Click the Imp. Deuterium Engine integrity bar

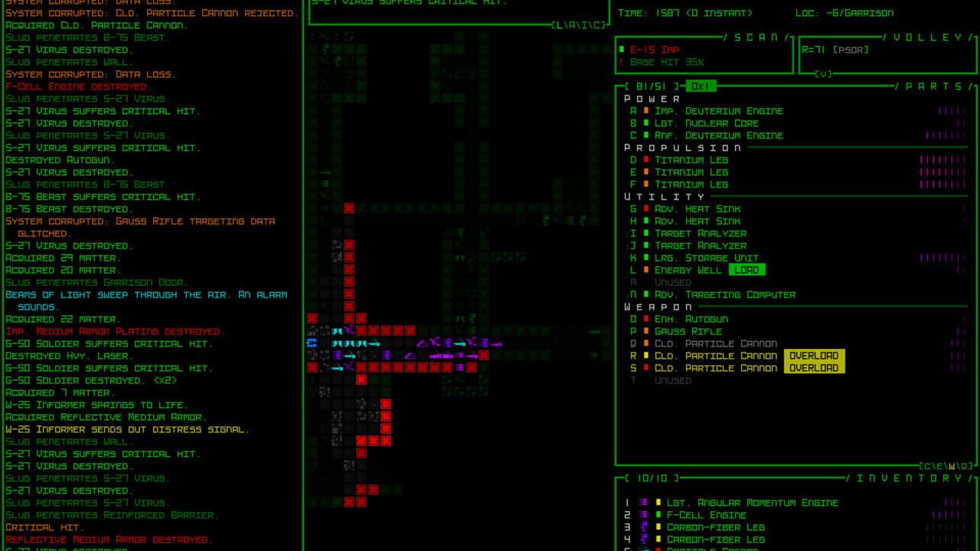click(952, 111)
